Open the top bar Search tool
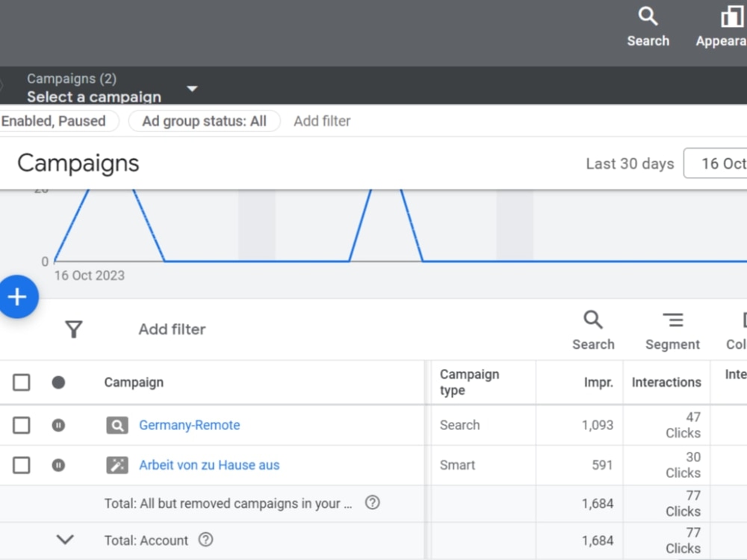Screen dimensions: 747x560 648,27
